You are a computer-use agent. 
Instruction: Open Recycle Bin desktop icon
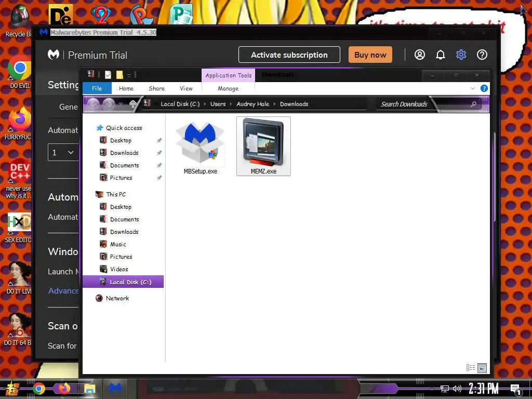[x=18, y=21]
